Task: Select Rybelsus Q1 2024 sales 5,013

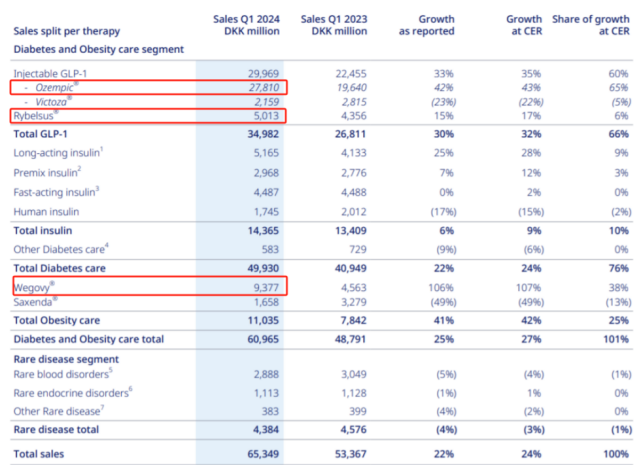Action: coord(266,116)
